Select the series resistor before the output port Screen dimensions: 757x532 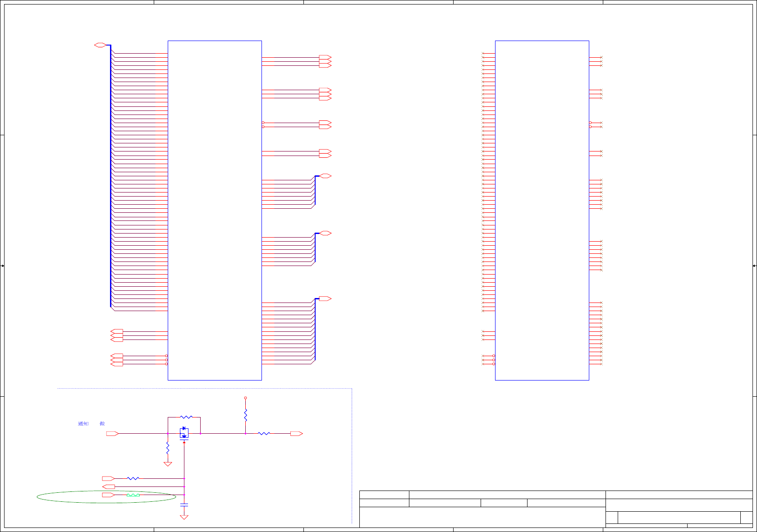(x=264, y=433)
